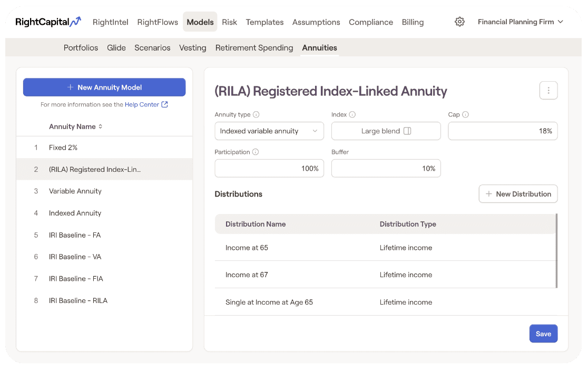Open the Income at 67 distribution
588x371 pixels.
pos(385,275)
